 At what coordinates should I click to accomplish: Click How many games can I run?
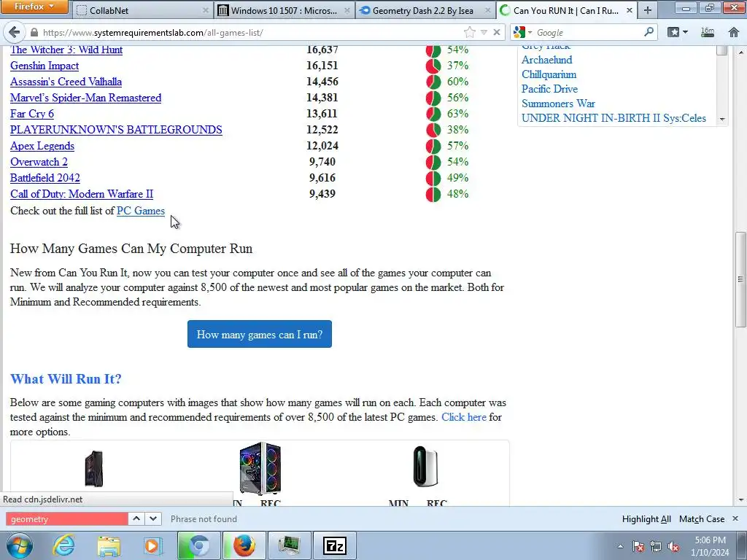tap(260, 334)
